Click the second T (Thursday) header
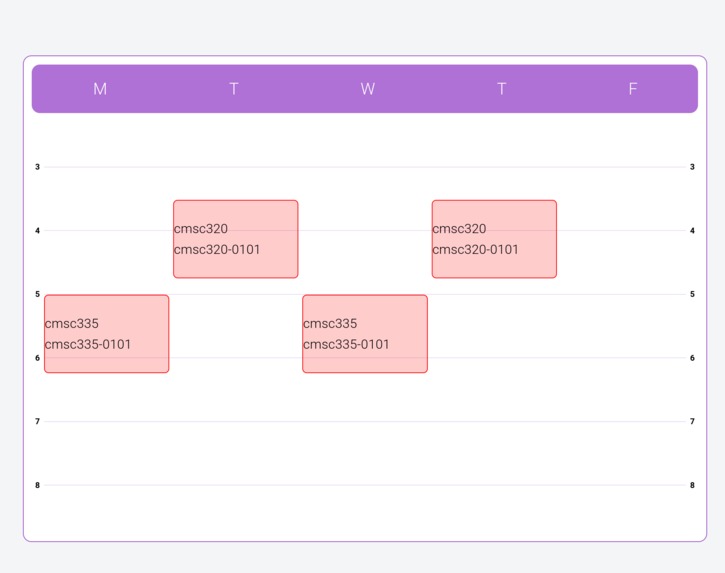Viewport: 725px width, 573px height. (x=502, y=89)
